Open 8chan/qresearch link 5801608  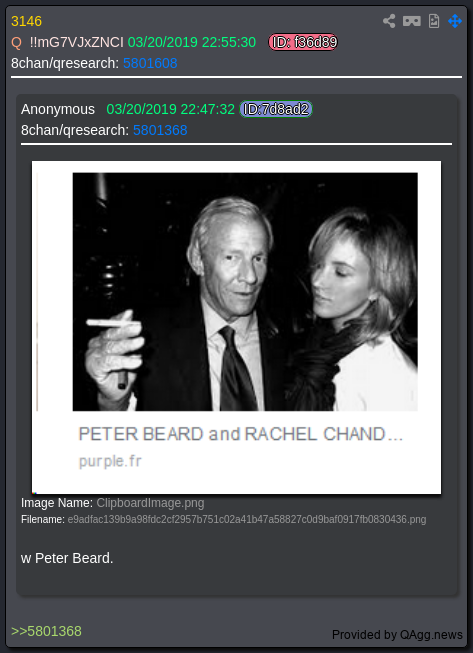pyautogui.click(x=150, y=63)
